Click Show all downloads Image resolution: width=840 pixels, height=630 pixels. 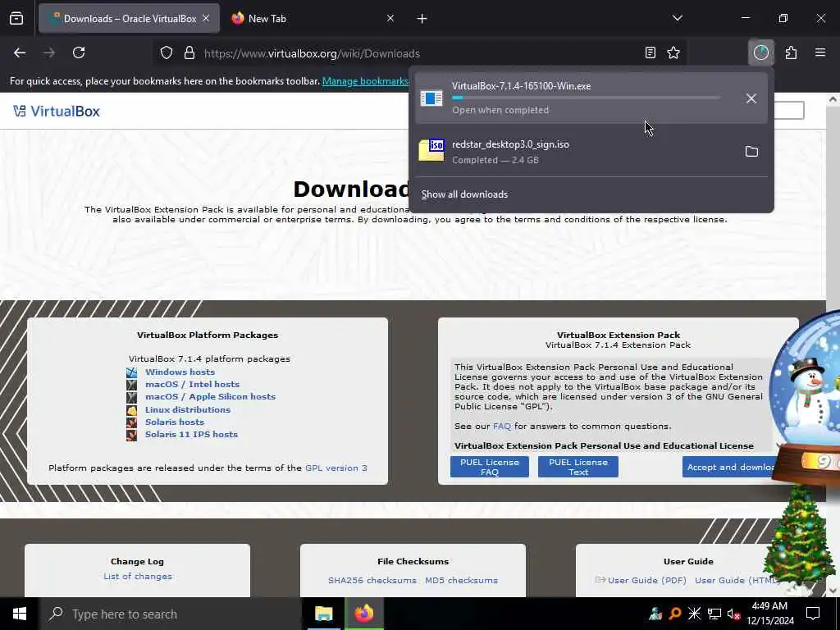coord(464,194)
